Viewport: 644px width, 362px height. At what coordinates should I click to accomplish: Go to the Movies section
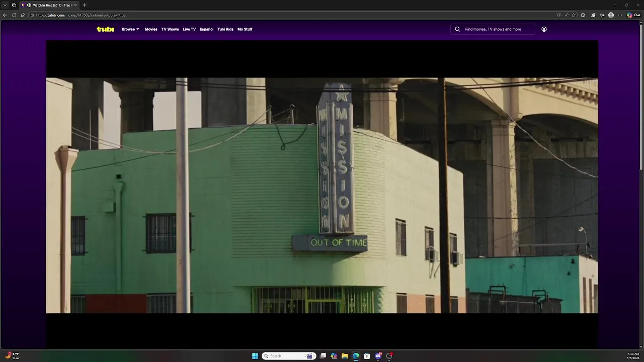(x=151, y=29)
